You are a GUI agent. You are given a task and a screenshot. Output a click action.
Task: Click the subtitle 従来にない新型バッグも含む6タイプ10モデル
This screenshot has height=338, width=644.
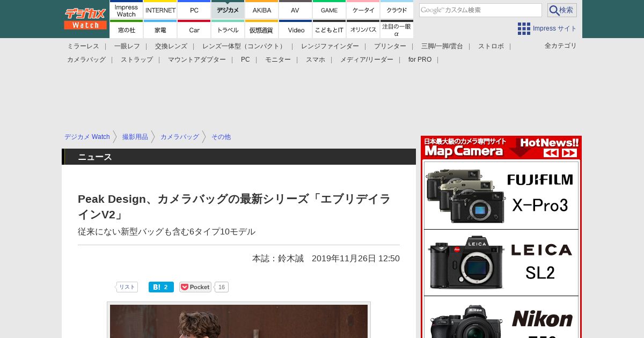click(x=166, y=232)
